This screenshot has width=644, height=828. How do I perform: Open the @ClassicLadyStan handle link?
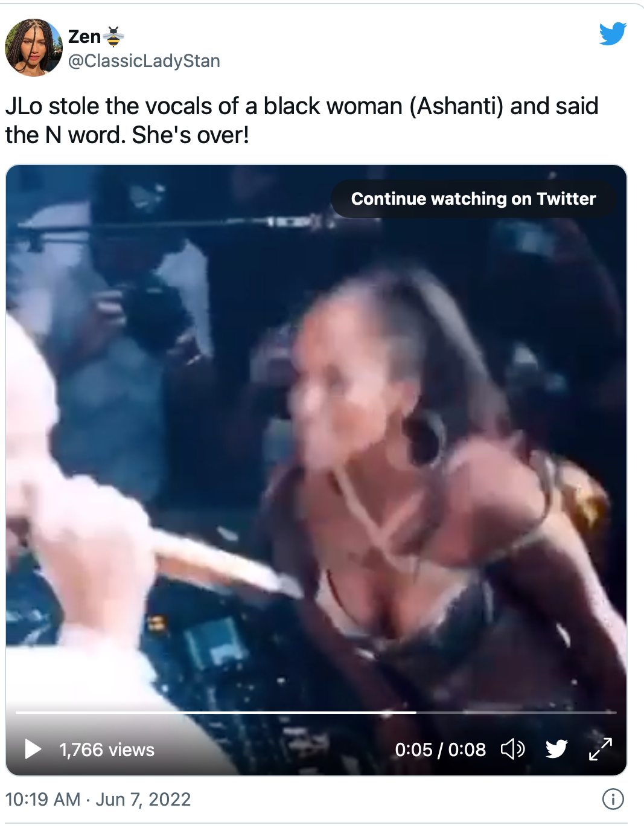(x=144, y=61)
